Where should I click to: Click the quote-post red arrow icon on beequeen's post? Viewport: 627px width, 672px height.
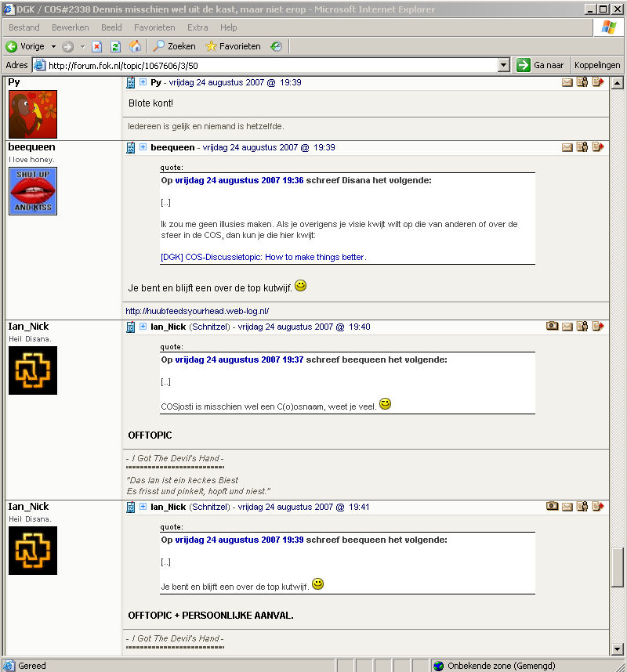coord(598,147)
